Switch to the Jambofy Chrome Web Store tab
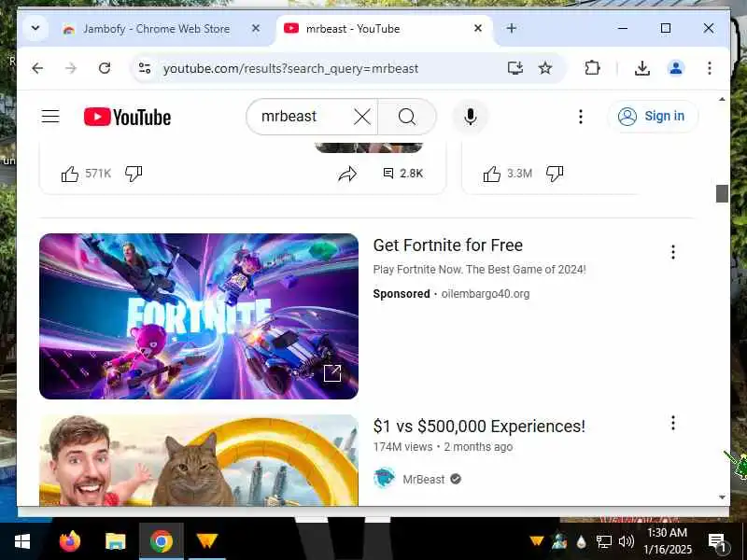Image resolution: width=747 pixels, height=560 pixels. click(x=156, y=29)
